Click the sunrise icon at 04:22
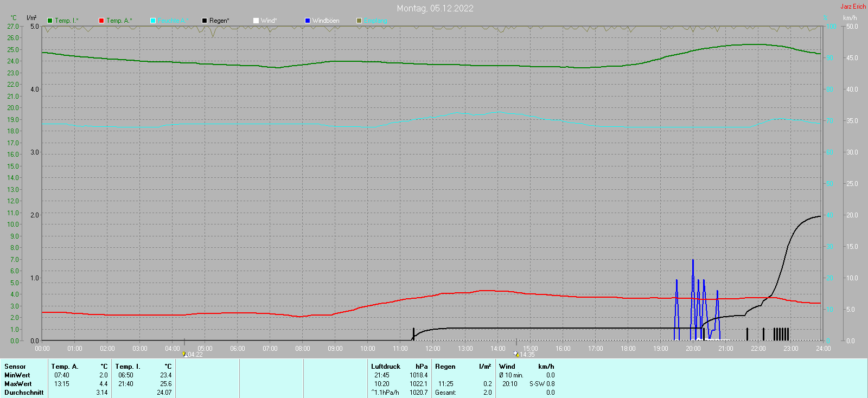Image resolution: width=868 pixels, height=398 pixels. pyautogui.click(x=184, y=354)
